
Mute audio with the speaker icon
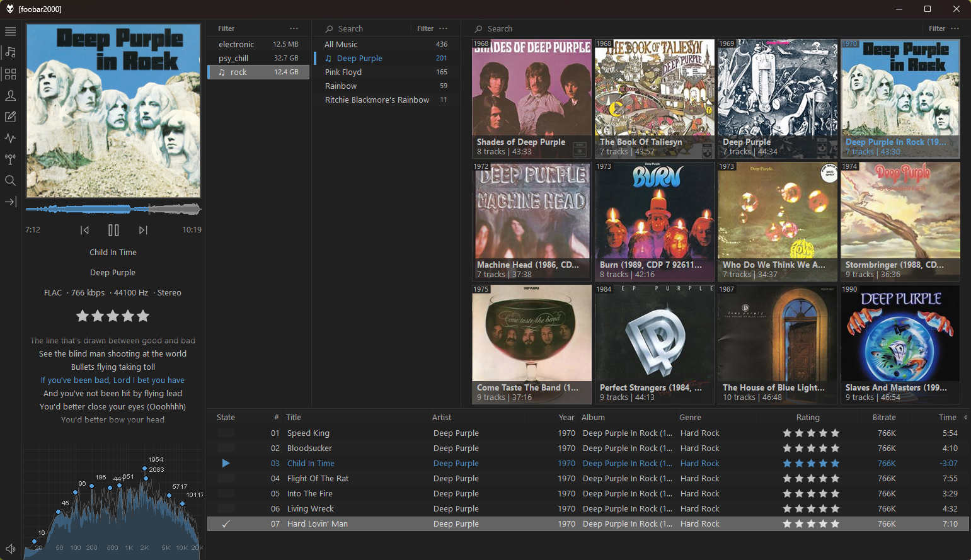[x=10, y=549]
